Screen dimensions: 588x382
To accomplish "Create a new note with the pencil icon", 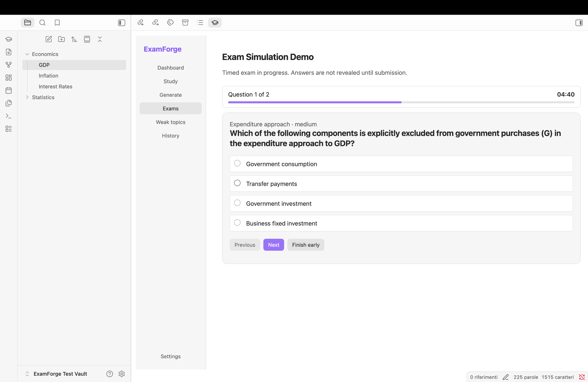I will [49, 39].
